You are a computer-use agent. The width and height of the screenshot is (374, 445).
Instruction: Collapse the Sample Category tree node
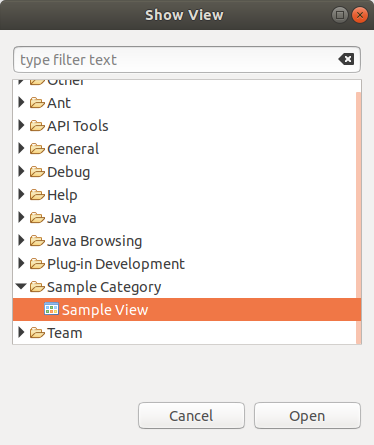coord(21,286)
